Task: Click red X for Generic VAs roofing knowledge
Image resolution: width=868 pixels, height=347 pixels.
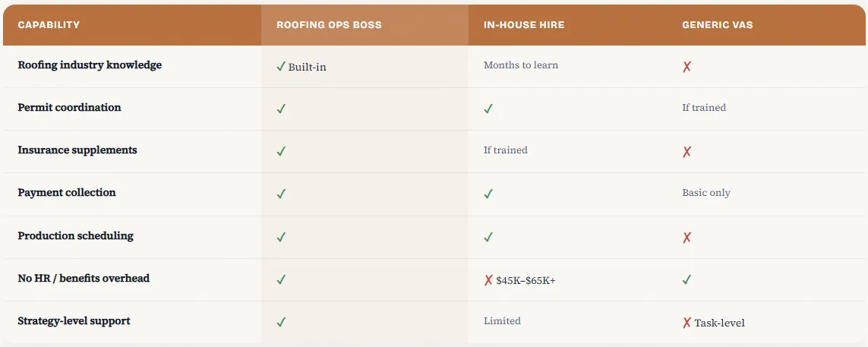Action: pos(687,67)
